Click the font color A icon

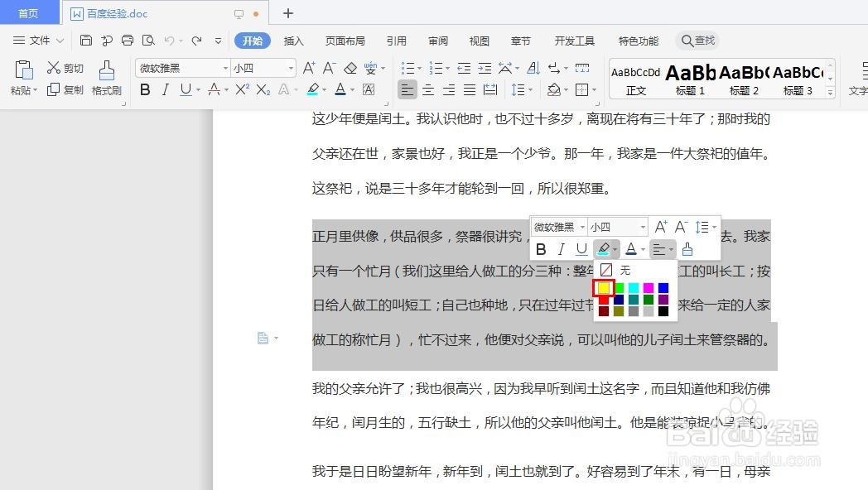pyautogui.click(x=340, y=89)
